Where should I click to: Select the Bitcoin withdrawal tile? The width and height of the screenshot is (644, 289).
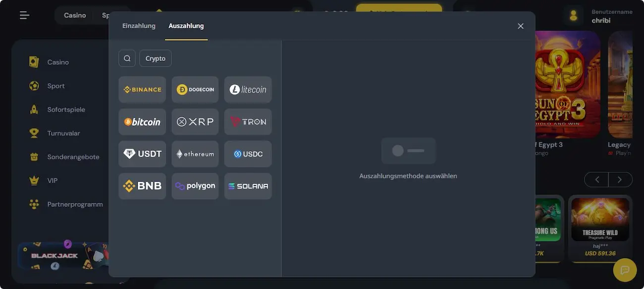click(142, 122)
